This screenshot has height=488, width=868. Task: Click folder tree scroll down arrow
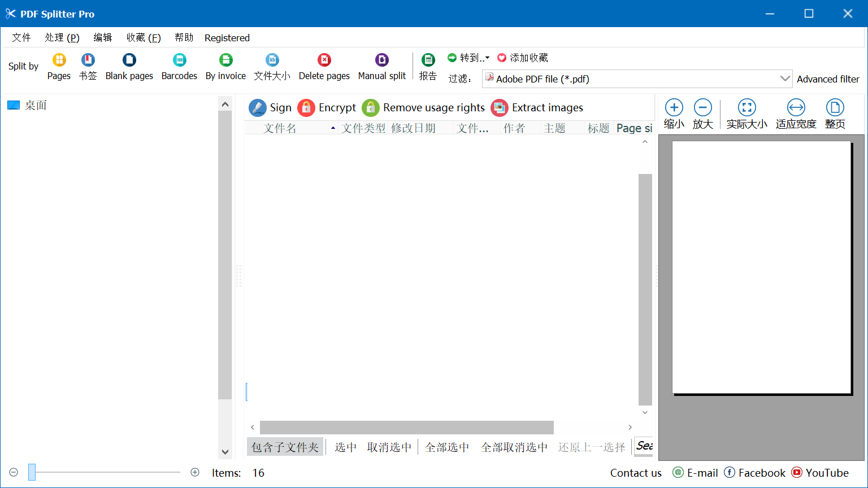(225, 452)
